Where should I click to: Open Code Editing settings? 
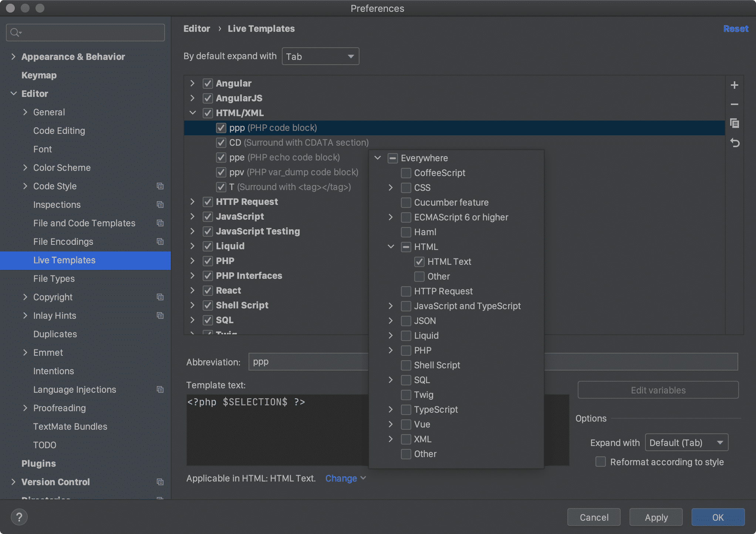[59, 131]
